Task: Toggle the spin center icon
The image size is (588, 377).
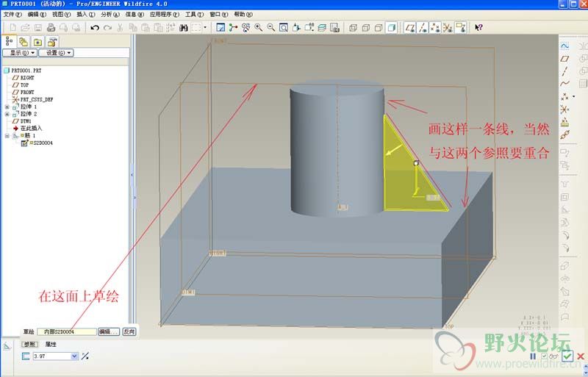Action: tap(233, 27)
